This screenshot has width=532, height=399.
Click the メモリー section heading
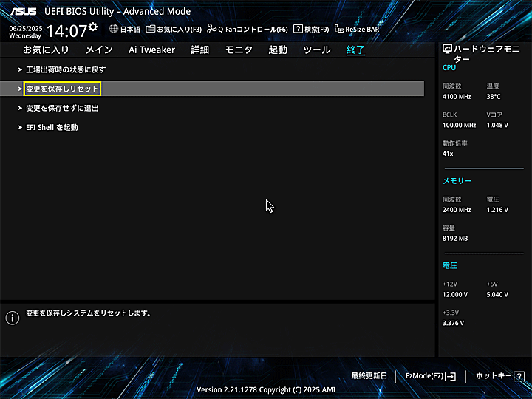click(457, 181)
